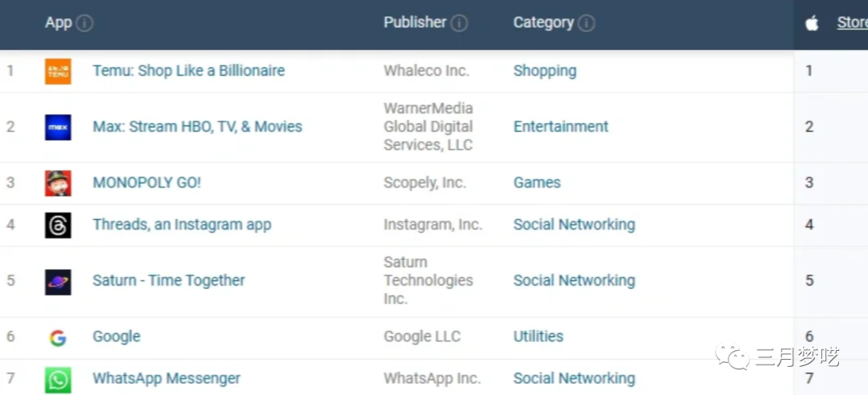Click the MONOPOLY GO! app icon
Viewport: 868px width, 395px height.
[x=58, y=183]
